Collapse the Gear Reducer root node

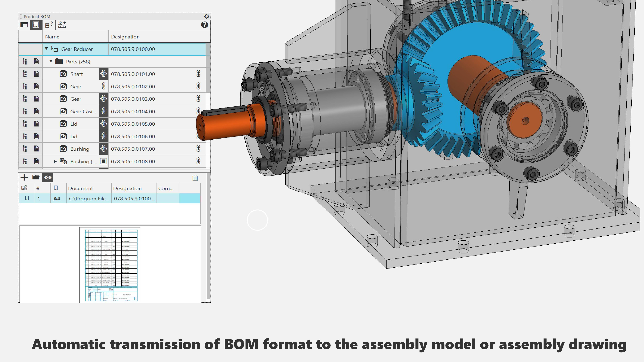tap(46, 49)
